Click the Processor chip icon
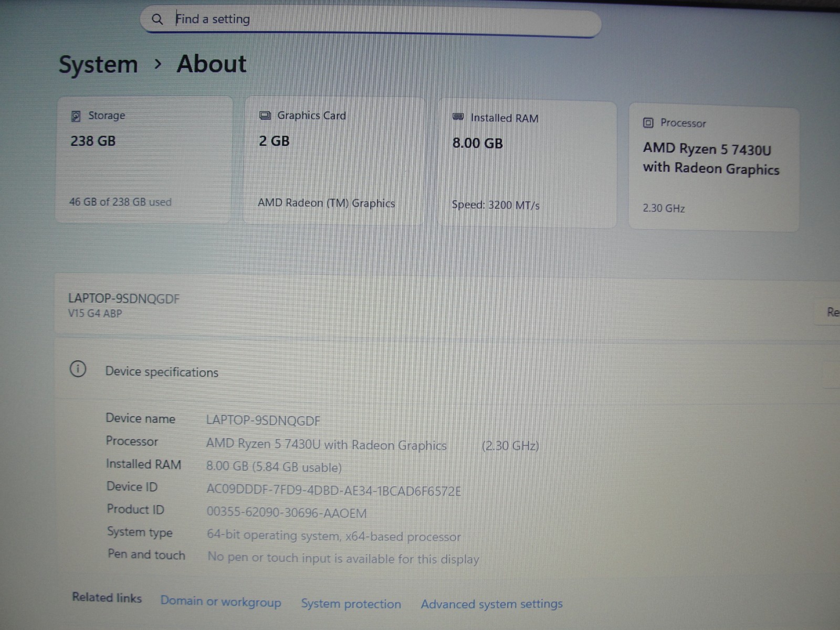The height and width of the screenshot is (630, 840). [648, 123]
